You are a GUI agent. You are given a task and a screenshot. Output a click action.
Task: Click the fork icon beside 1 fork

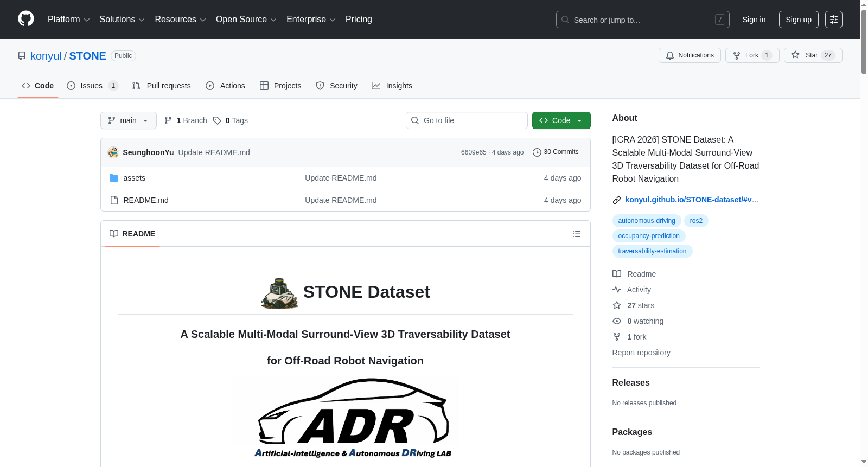point(617,337)
